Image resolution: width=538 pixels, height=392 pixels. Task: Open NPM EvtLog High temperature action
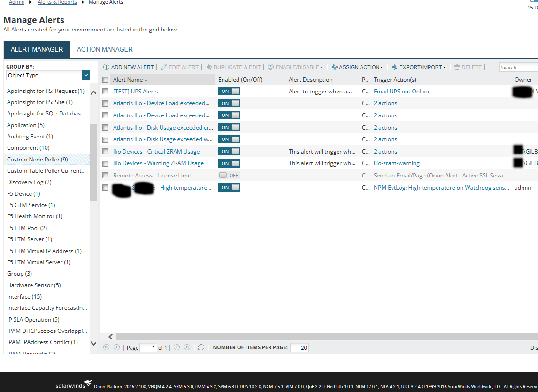point(441,187)
